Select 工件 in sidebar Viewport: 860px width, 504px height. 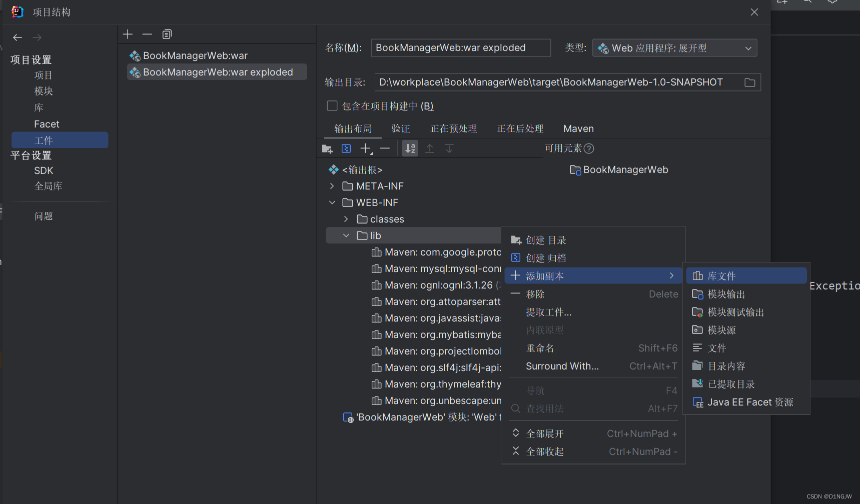60,140
